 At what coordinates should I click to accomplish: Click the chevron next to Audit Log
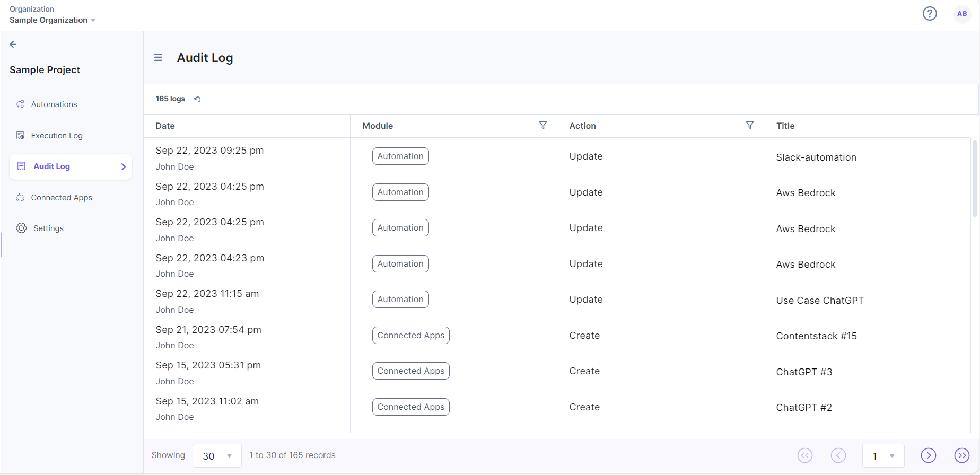click(x=124, y=167)
